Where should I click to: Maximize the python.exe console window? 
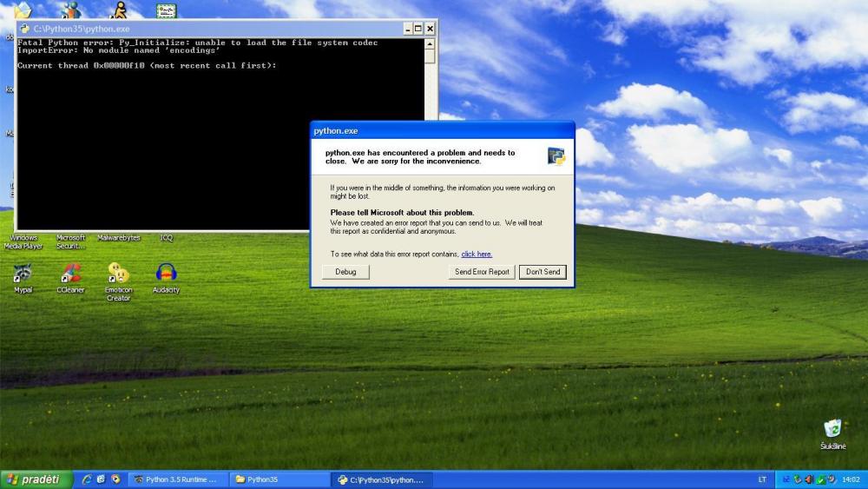418,29
